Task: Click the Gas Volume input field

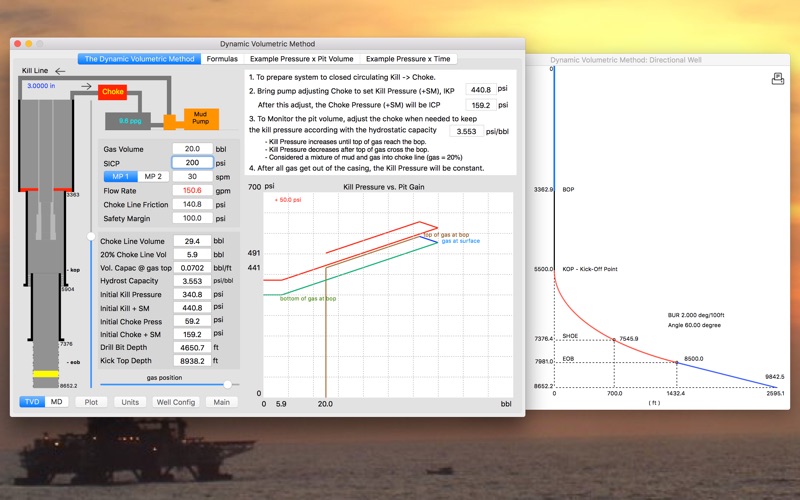Action: [192, 149]
